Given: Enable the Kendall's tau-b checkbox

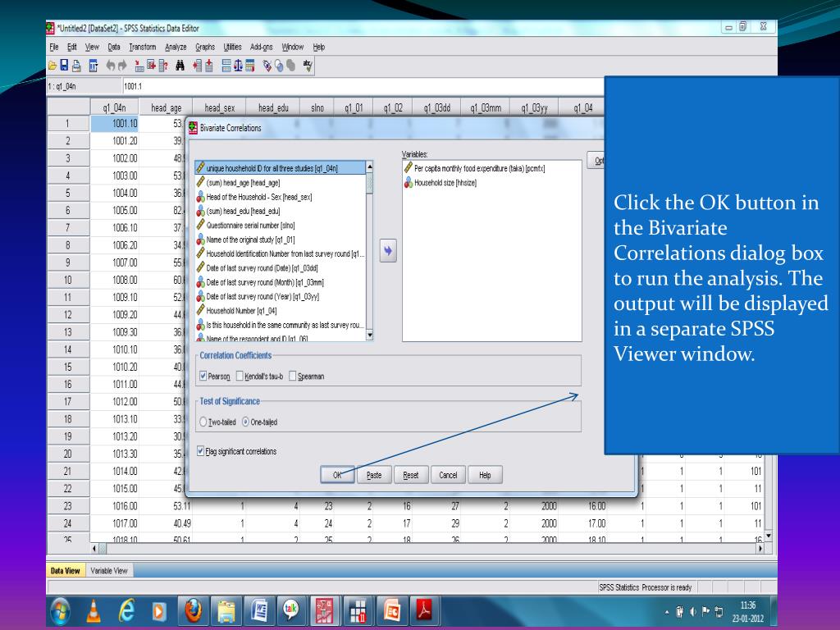Looking at the screenshot, I should pos(240,376).
